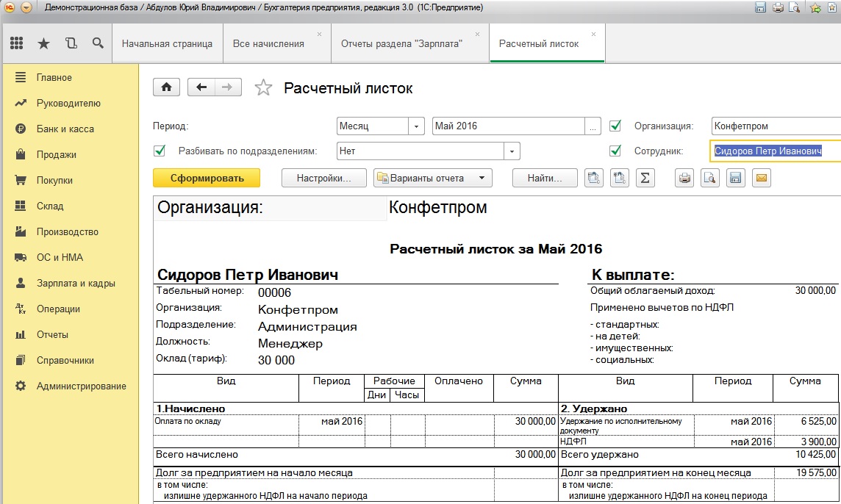Switch to the Начальная страница tab
The height and width of the screenshot is (504, 841).
tap(167, 44)
